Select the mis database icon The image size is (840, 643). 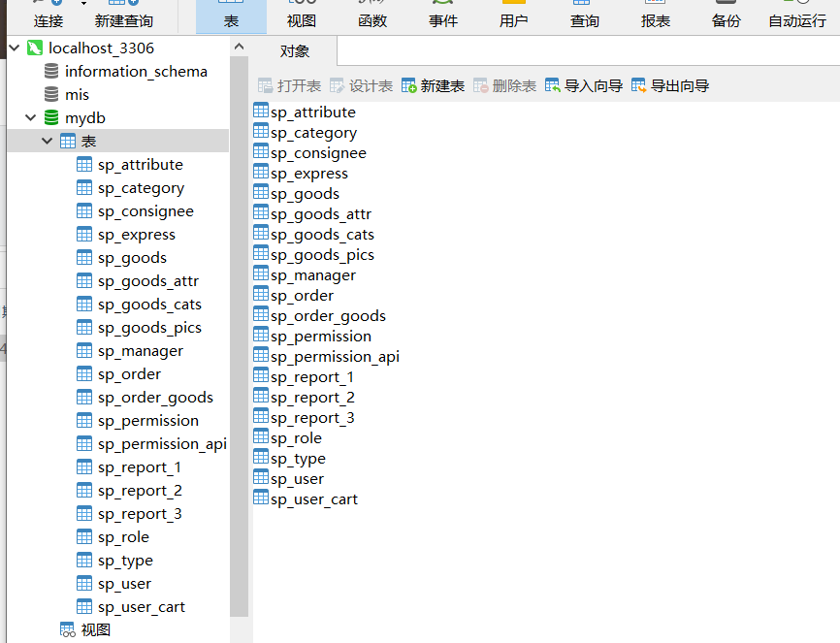(51, 94)
